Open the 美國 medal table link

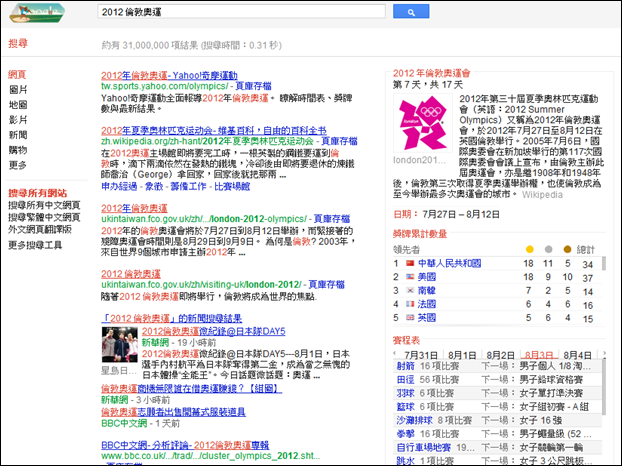pos(427,277)
